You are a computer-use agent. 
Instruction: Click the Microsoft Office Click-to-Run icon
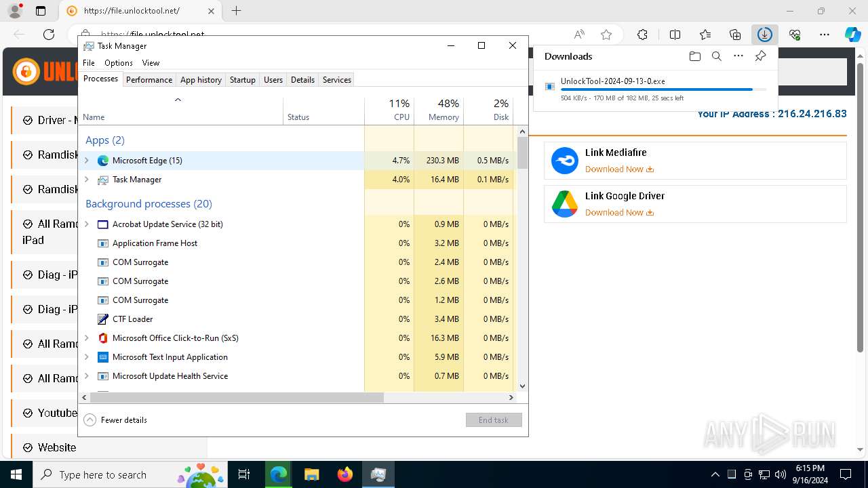click(x=103, y=338)
